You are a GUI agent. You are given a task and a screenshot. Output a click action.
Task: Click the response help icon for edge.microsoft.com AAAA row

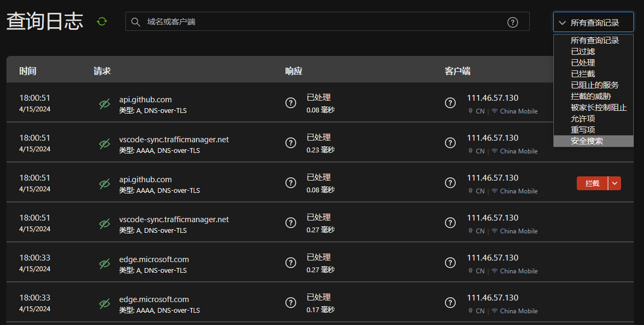291,303
